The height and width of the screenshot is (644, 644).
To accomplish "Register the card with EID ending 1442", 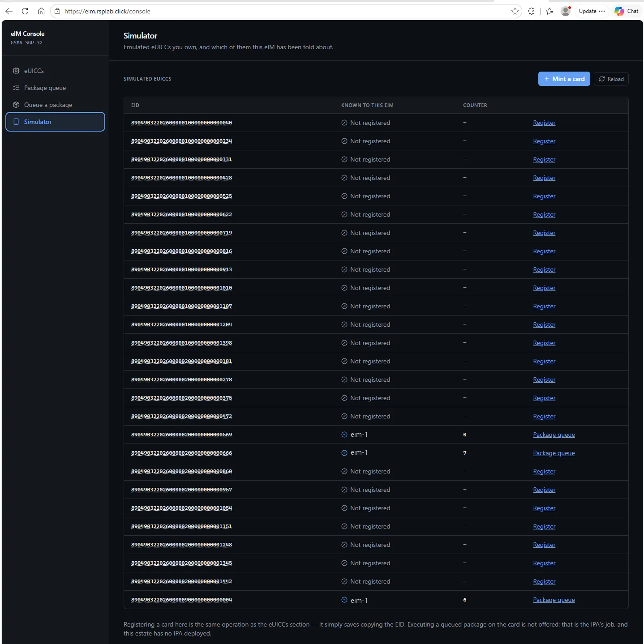I will [544, 581].
